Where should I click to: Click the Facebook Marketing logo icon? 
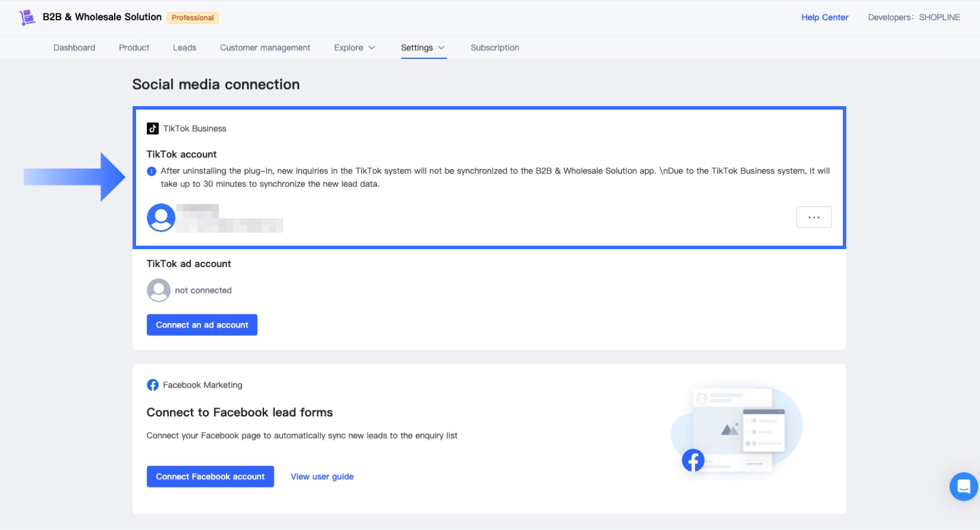(x=153, y=385)
